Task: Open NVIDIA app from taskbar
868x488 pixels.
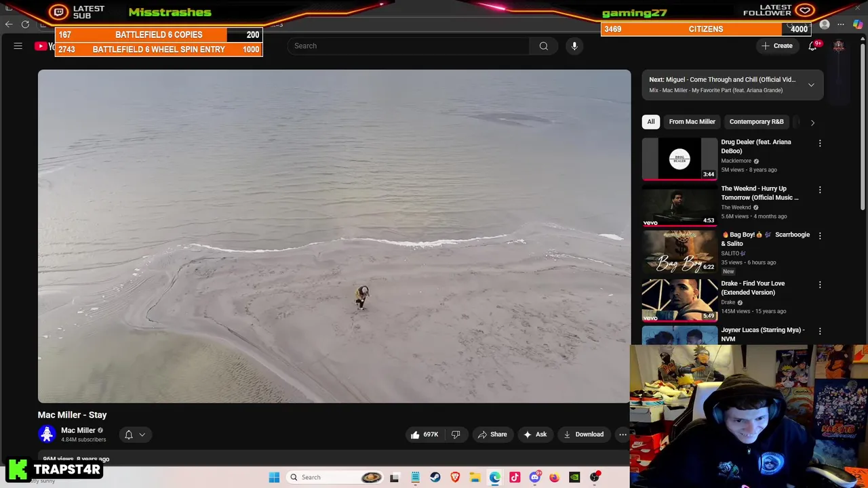Action: (x=574, y=477)
